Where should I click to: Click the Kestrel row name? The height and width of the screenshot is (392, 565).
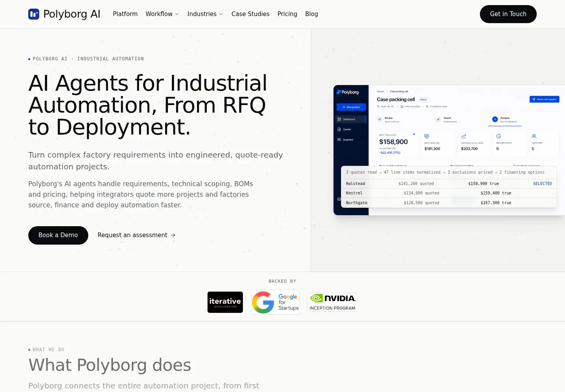(x=354, y=193)
